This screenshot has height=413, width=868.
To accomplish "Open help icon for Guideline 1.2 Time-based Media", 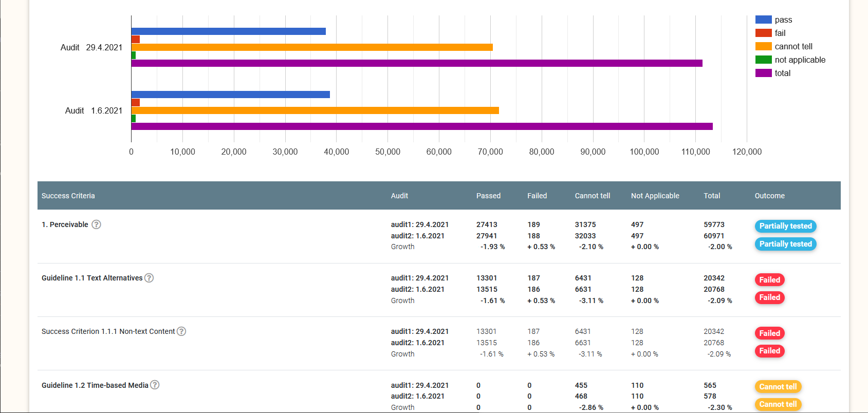I will click(155, 385).
